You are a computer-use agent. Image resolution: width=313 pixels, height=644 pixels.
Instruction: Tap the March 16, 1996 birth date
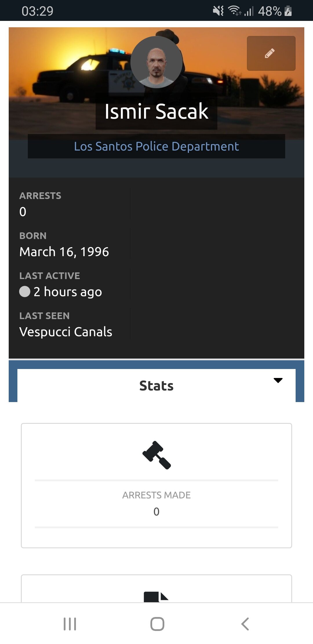(64, 252)
